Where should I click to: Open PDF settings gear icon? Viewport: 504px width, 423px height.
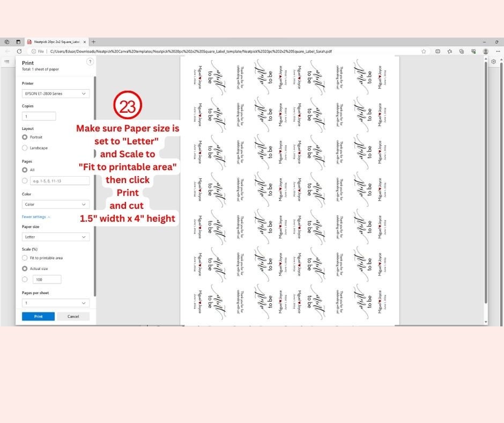click(494, 62)
